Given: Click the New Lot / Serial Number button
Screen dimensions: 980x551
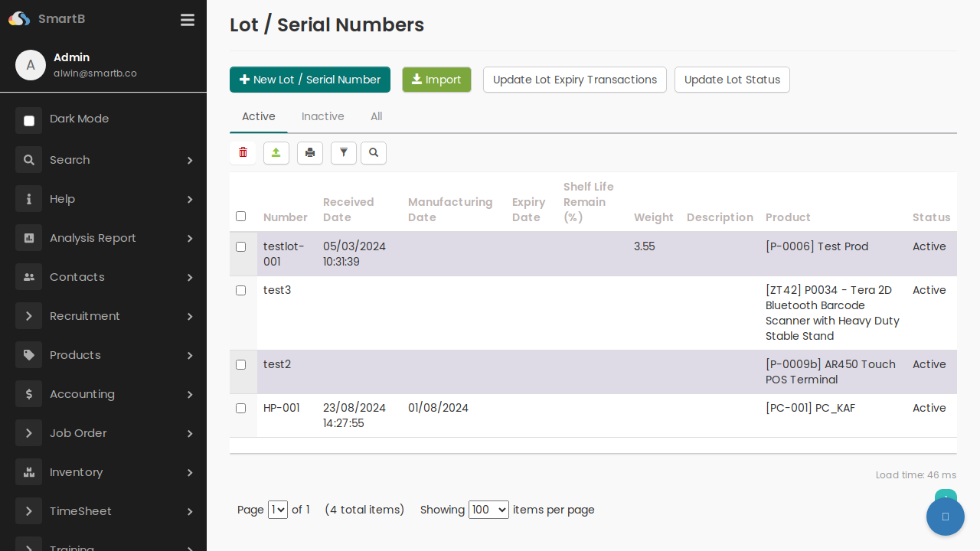Looking at the screenshot, I should (309, 80).
